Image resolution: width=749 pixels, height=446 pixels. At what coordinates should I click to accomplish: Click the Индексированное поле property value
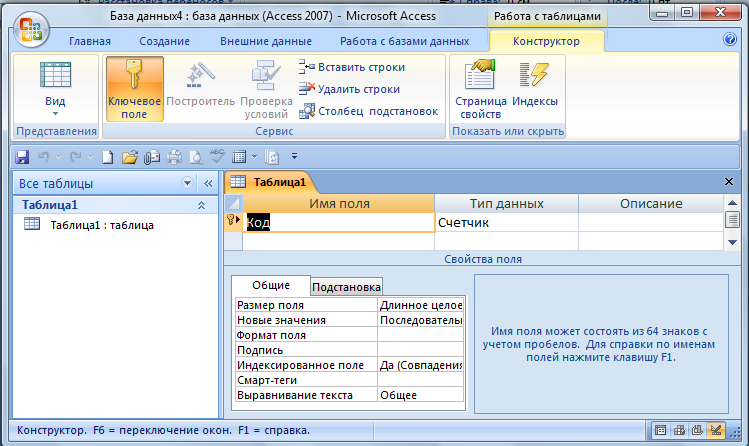click(421, 365)
